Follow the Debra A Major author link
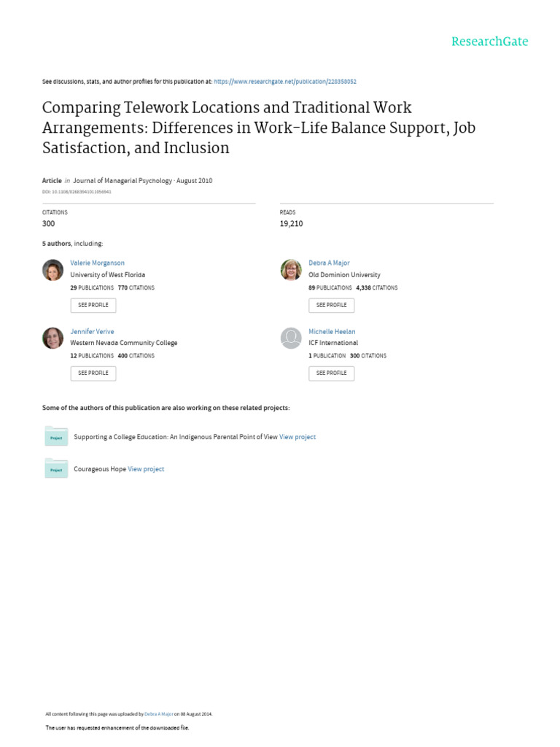This screenshot has height=747, width=560. pos(329,263)
